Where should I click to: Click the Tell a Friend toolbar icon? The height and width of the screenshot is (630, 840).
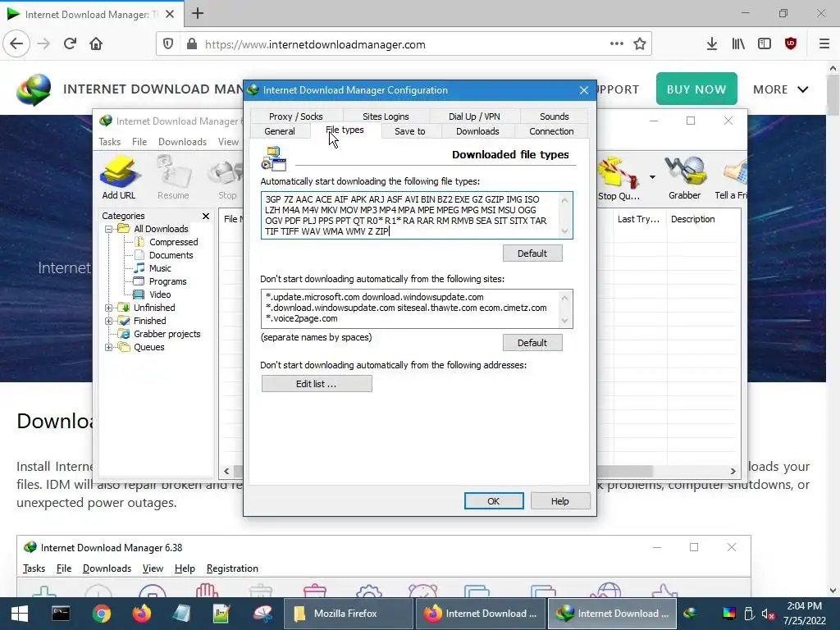[x=731, y=178]
